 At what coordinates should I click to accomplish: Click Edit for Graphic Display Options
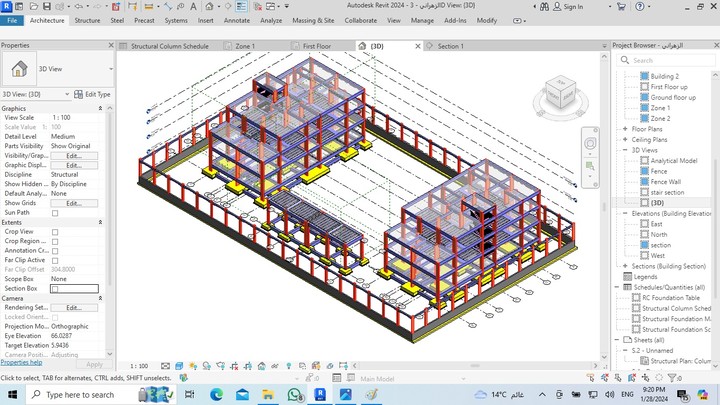point(74,165)
